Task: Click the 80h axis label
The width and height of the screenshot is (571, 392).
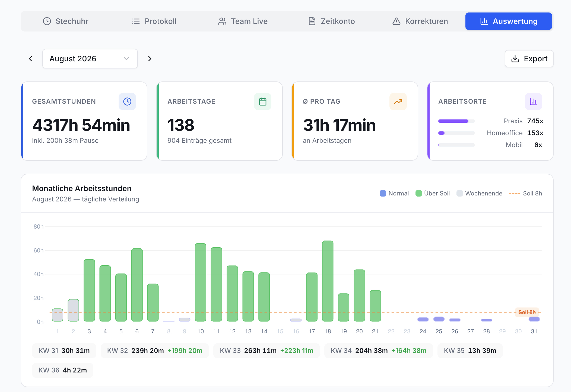Action: (39, 227)
